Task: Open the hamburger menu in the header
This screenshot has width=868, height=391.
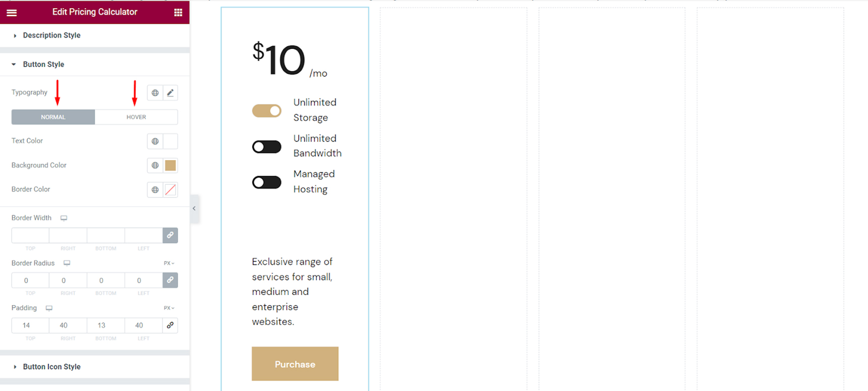Action: 12,12
